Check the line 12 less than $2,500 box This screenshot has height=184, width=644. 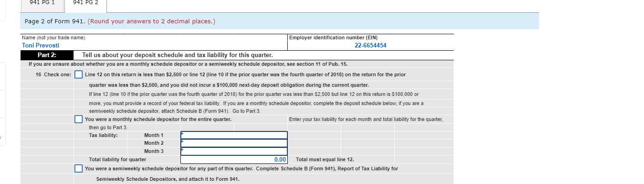coord(79,74)
